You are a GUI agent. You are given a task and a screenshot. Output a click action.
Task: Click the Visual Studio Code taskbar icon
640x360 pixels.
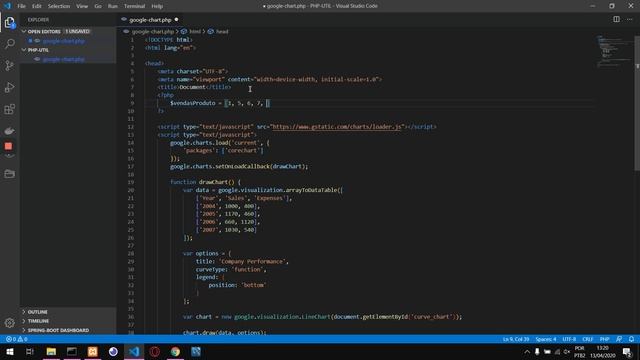tap(134, 351)
